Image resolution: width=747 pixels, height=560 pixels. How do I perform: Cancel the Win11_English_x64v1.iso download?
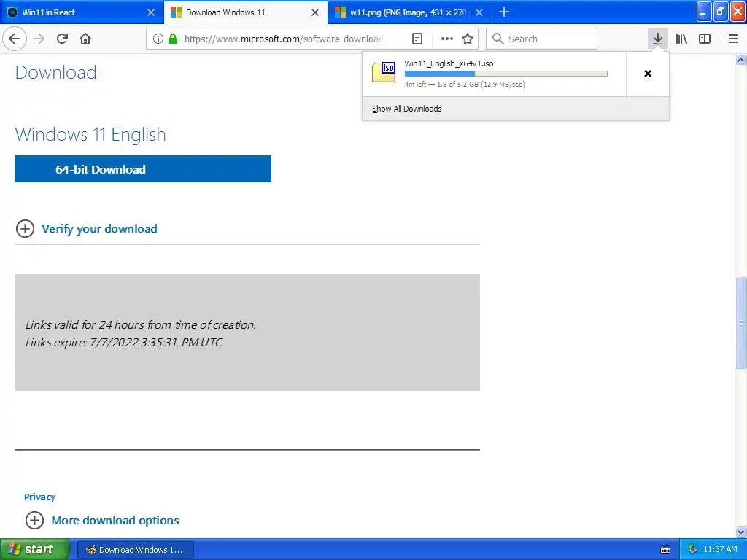pos(648,74)
